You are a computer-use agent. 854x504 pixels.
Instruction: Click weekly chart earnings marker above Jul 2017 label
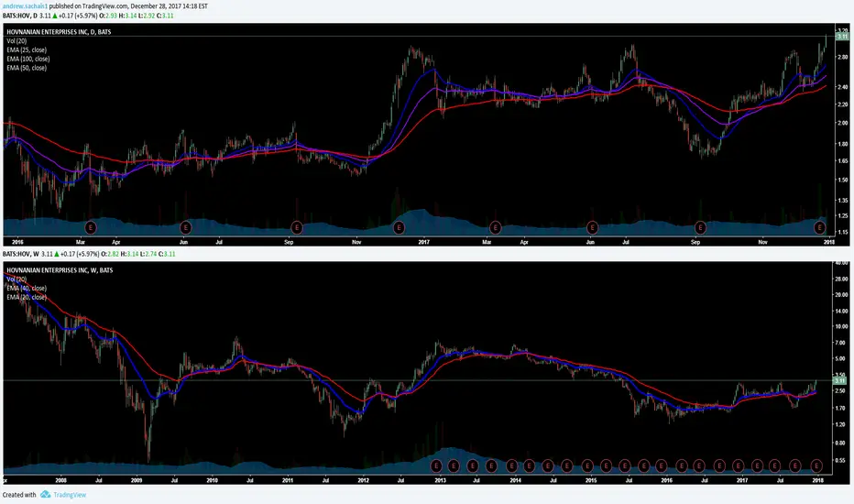[x=775, y=466]
